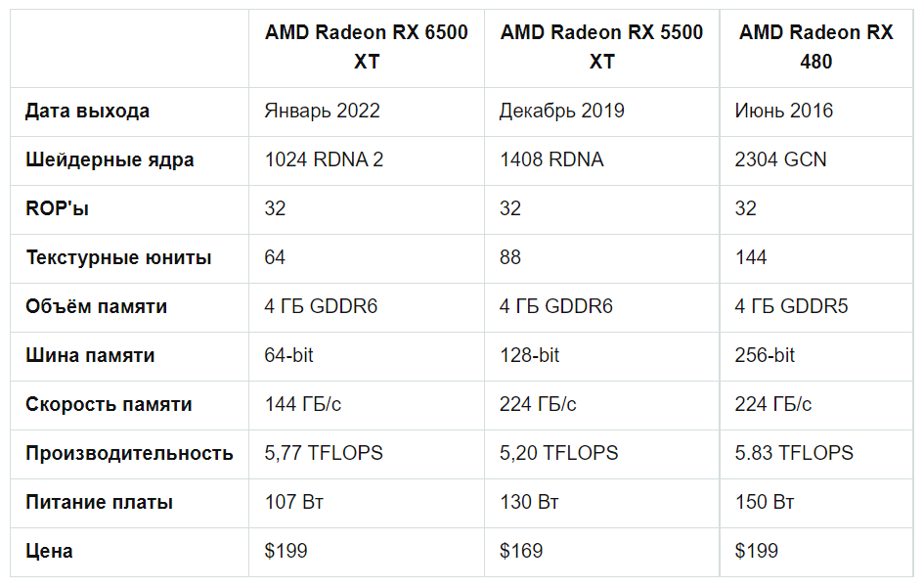Select the 'Питание платы' row label

coord(99,502)
